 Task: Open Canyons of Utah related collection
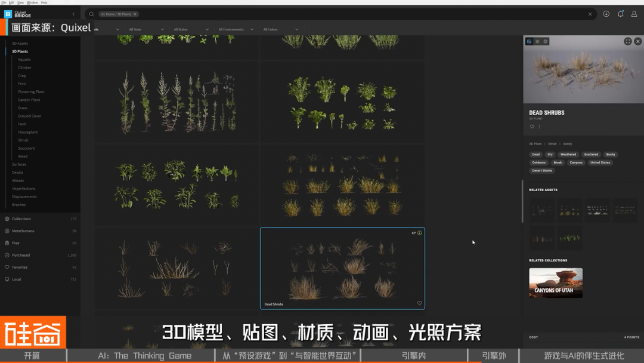[x=555, y=283]
